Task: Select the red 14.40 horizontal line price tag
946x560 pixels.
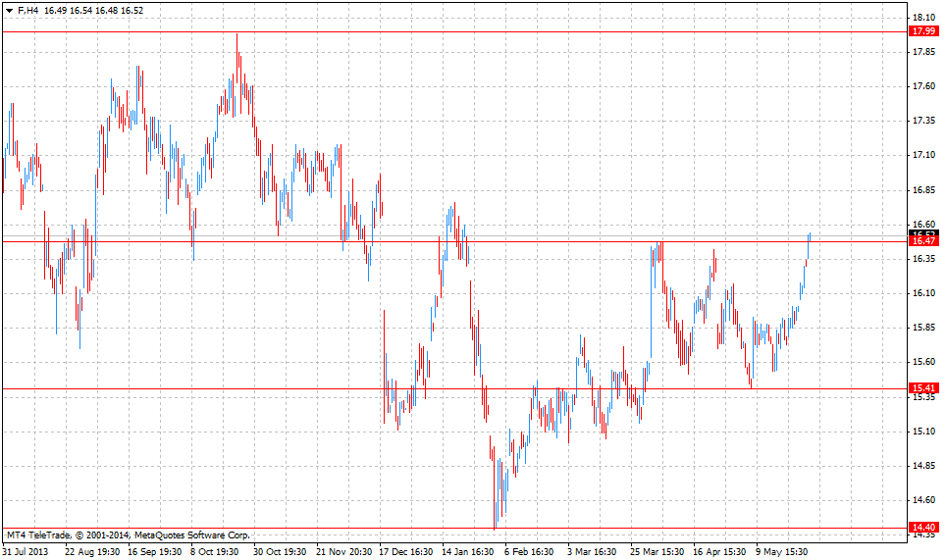Action: [x=923, y=528]
